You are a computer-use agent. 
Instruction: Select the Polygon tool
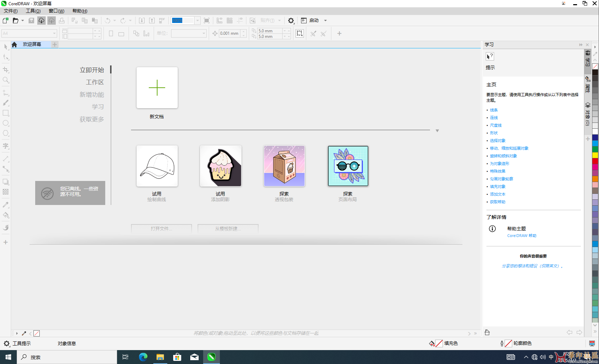tap(6, 133)
